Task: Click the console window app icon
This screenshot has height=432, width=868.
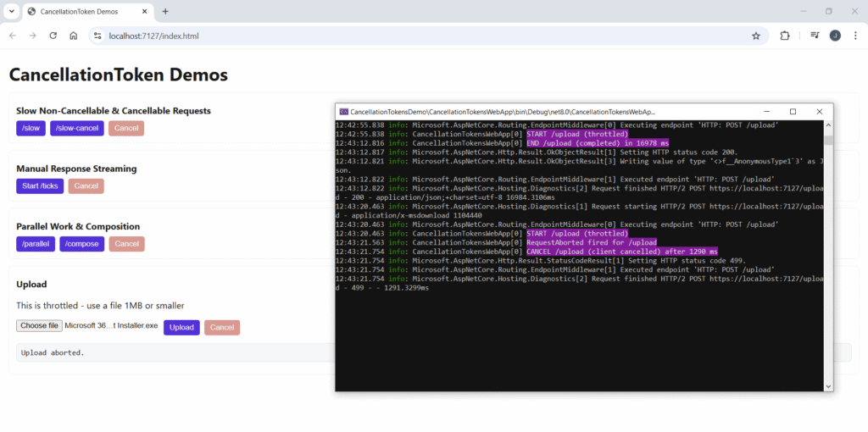Action: [x=344, y=112]
